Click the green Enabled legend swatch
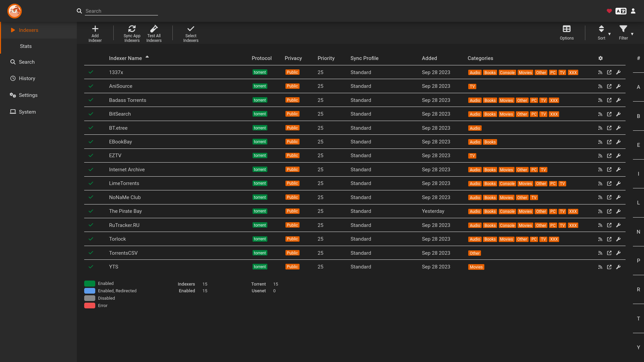Viewport: 644px width, 362px height. [90, 284]
